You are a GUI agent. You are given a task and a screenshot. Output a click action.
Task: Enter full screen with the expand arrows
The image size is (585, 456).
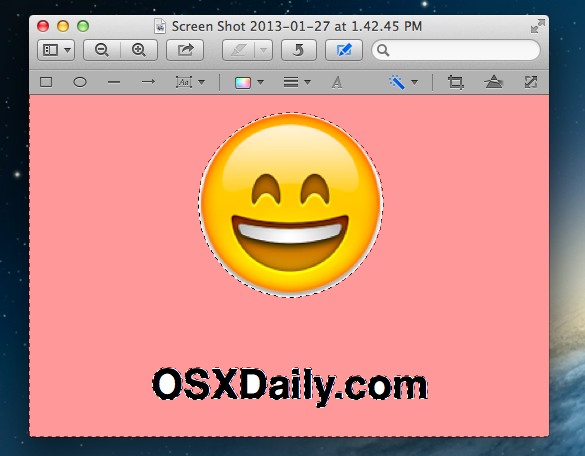click(538, 26)
